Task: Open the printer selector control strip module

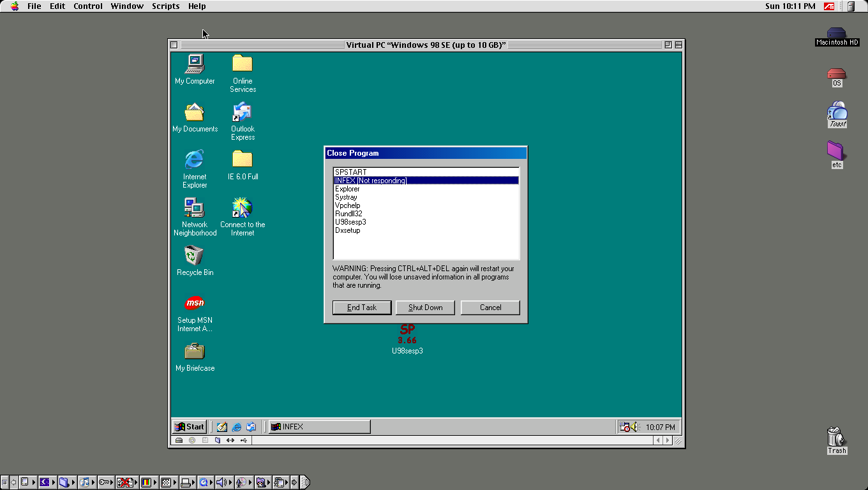Action: 188,482
